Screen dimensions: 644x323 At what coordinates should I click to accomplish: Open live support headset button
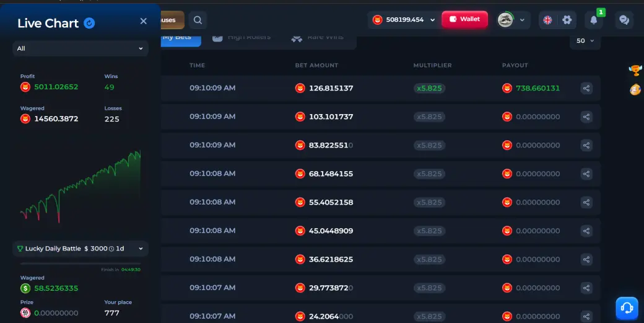[627, 308]
